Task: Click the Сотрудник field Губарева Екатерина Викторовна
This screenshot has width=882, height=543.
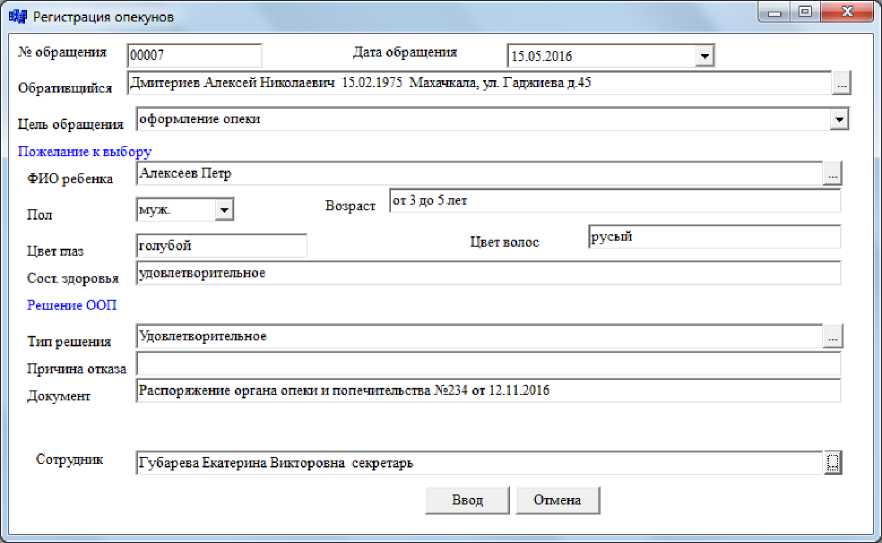Action: click(480, 463)
